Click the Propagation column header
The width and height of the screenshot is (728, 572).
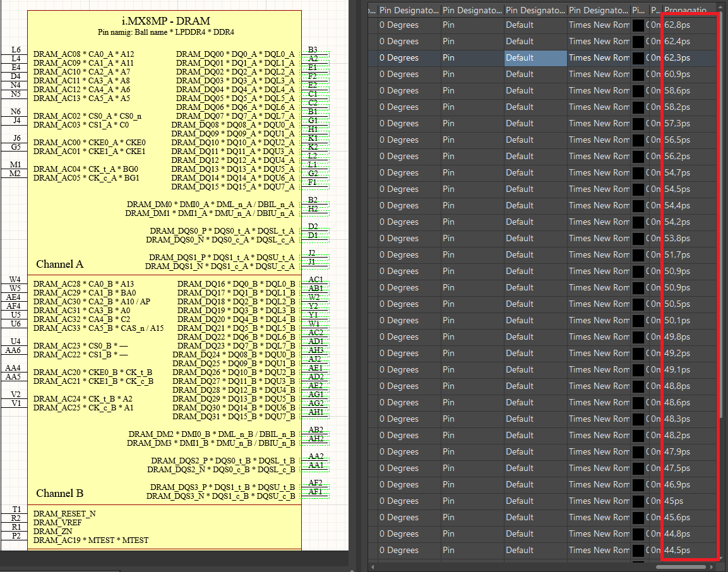685,10
